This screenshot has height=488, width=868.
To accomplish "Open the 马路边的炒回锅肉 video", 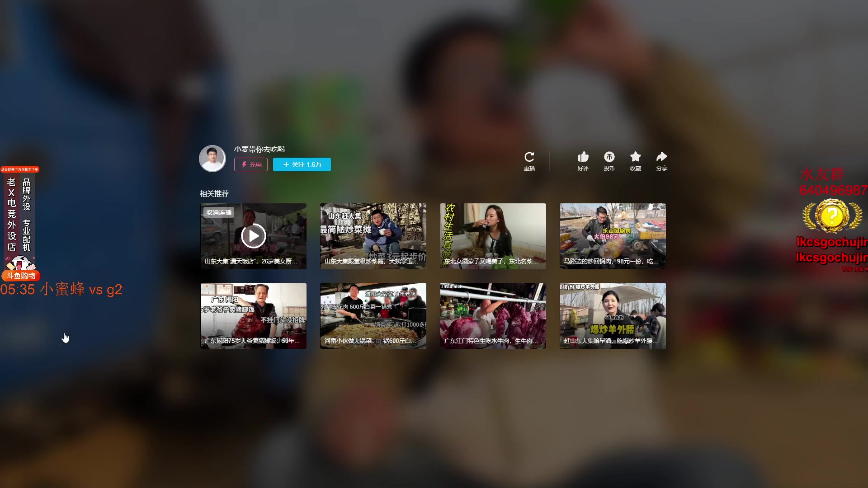I will click(x=613, y=236).
